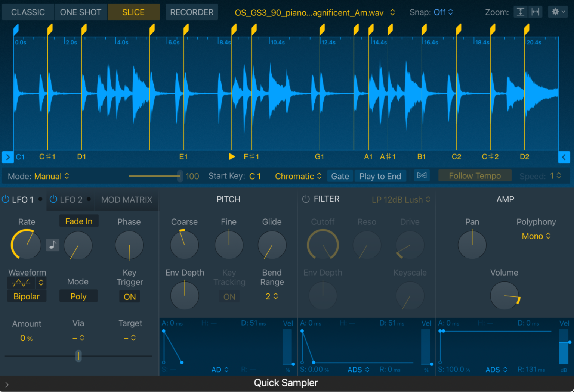The height and width of the screenshot is (392, 574).
Task: Open the Action gear menu
Action: click(557, 12)
